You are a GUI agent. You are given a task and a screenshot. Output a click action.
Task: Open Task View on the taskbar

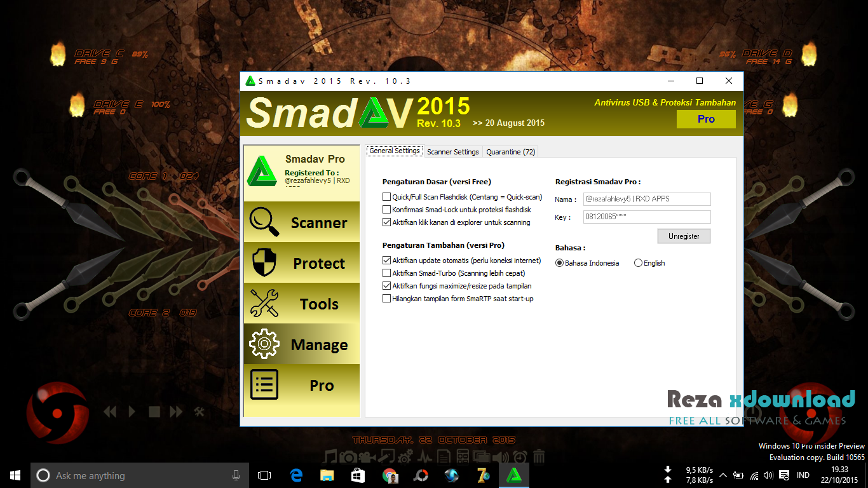click(x=264, y=475)
